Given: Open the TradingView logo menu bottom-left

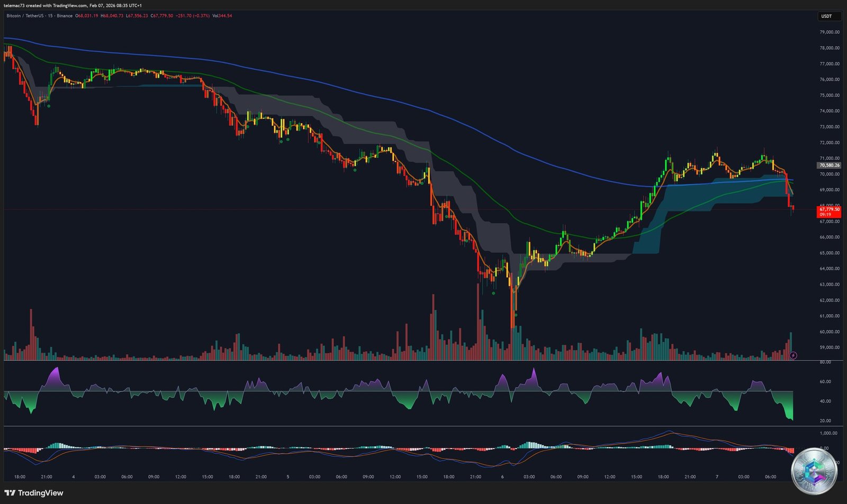Looking at the screenshot, I should [x=34, y=493].
